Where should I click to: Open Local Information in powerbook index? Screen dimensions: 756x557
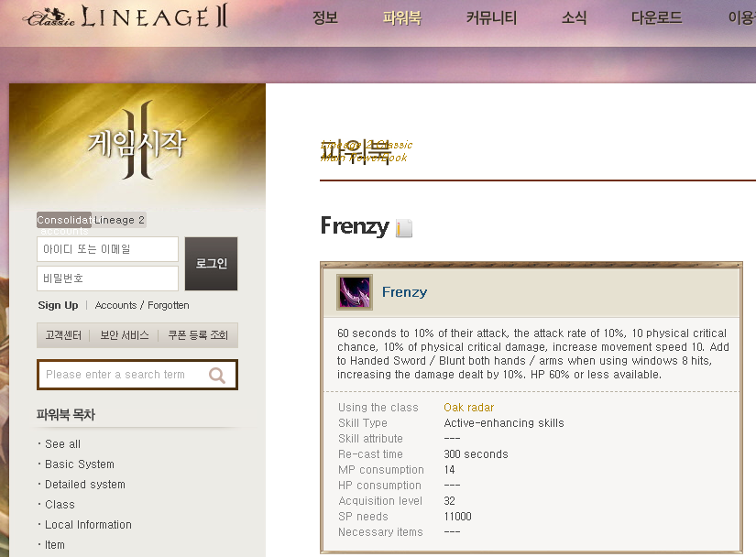[88, 525]
